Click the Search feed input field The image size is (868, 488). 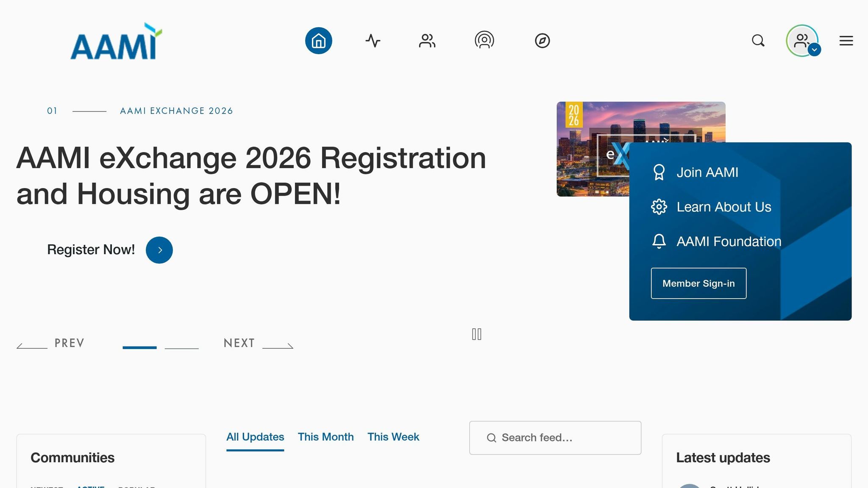(x=555, y=438)
